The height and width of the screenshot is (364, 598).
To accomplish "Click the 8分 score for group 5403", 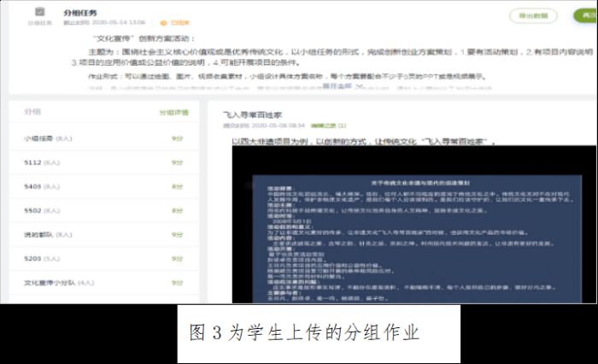I will [x=177, y=185].
